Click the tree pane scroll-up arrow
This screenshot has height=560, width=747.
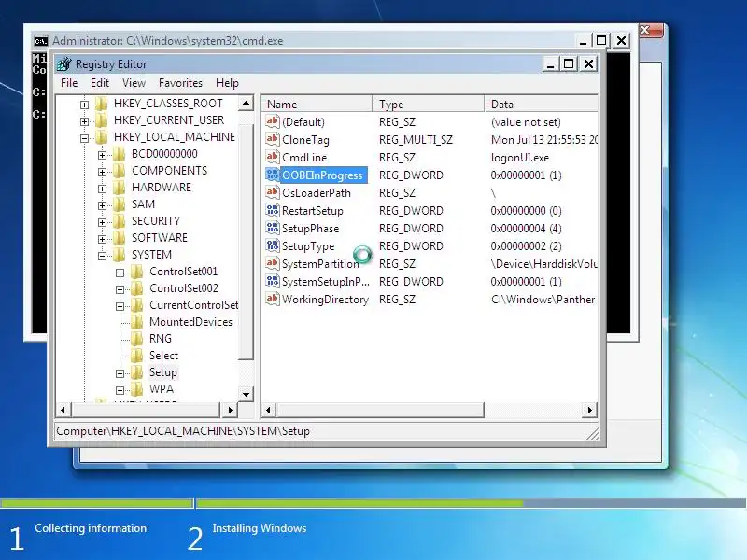[246, 103]
